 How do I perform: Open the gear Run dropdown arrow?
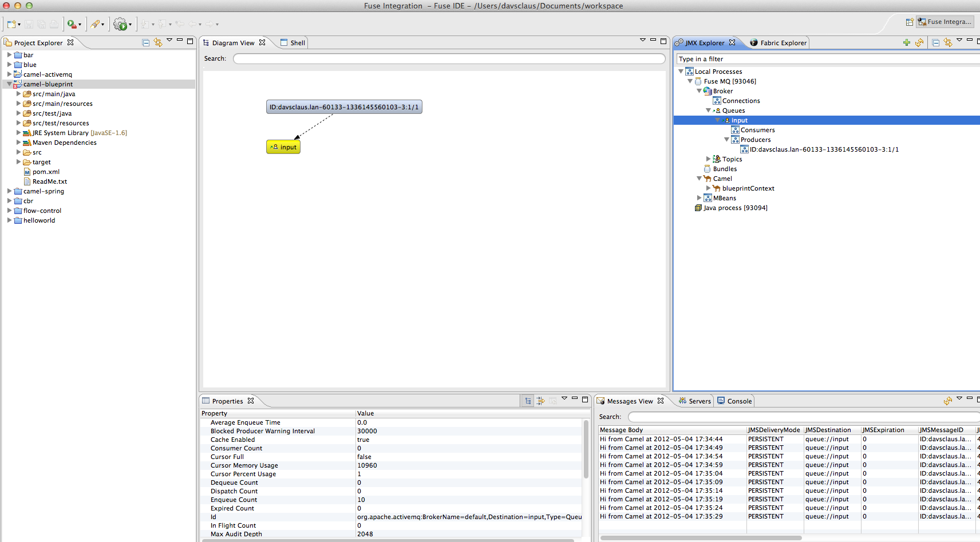[x=130, y=25]
